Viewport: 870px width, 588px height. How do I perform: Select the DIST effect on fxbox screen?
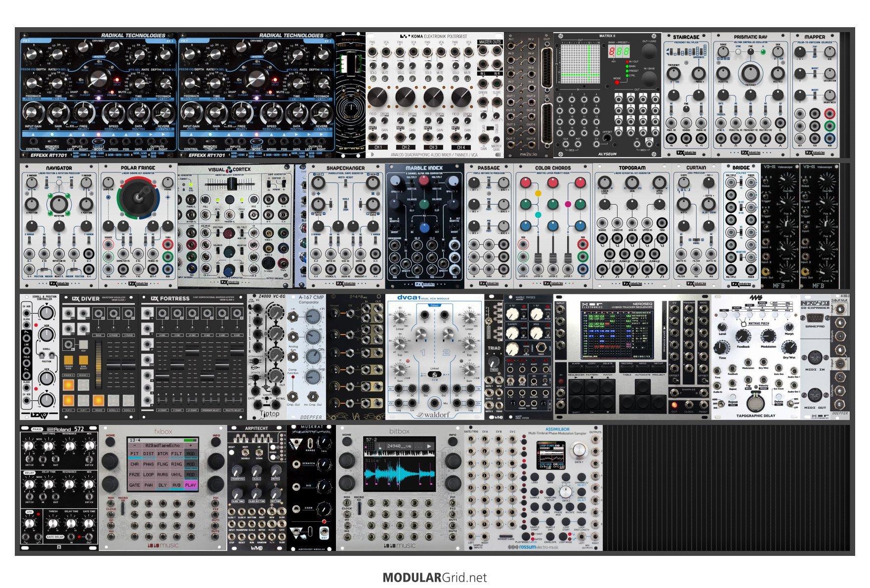[148, 453]
